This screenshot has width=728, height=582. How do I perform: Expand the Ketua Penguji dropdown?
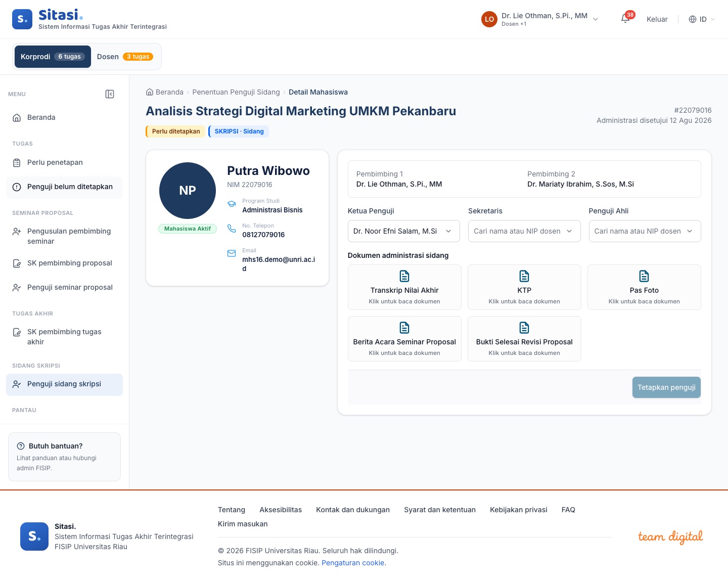(404, 231)
